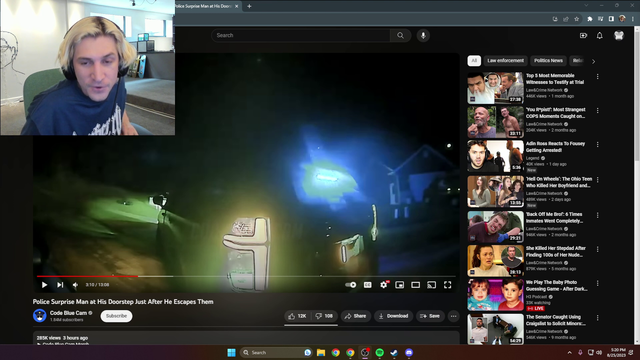Search with voice microphone icon
Image resolution: width=640 pixels, height=360 pixels.
[x=423, y=36]
